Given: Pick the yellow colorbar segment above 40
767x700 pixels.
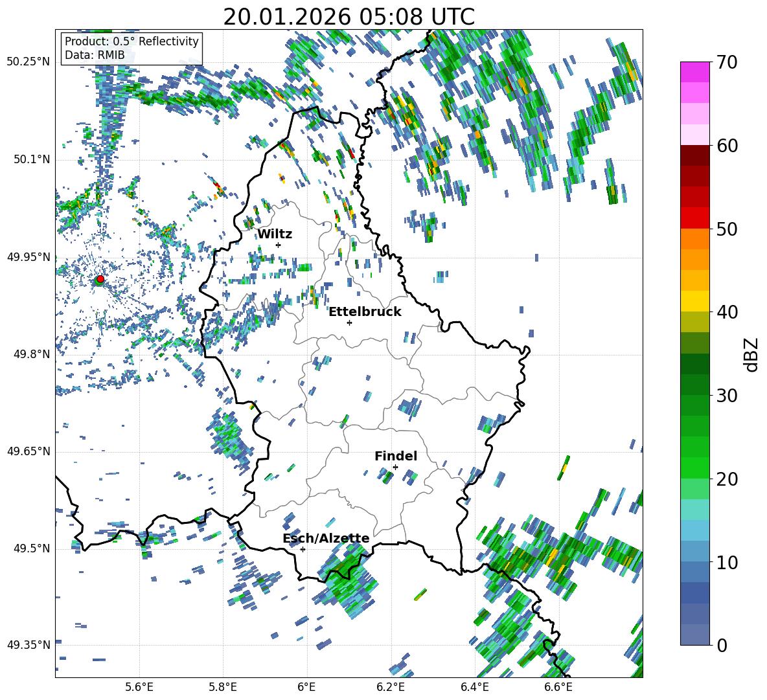Looking at the screenshot, I should point(694,301).
